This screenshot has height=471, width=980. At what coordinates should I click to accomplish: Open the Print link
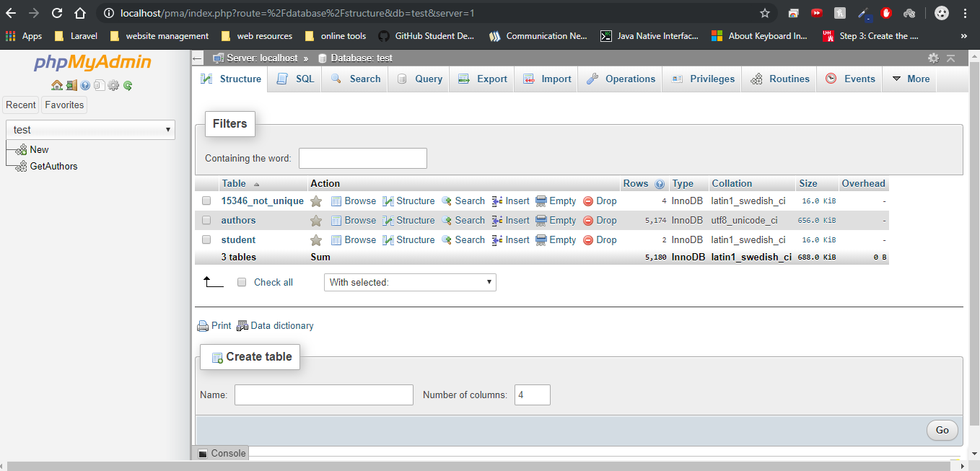tap(214, 326)
